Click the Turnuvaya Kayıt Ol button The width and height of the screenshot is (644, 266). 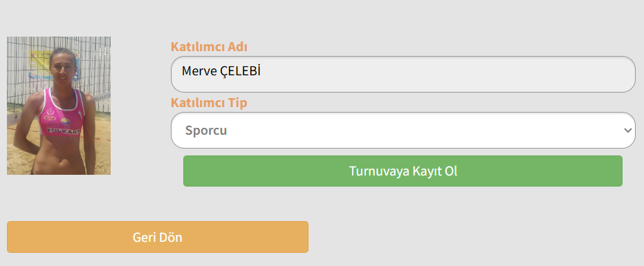pos(403,171)
